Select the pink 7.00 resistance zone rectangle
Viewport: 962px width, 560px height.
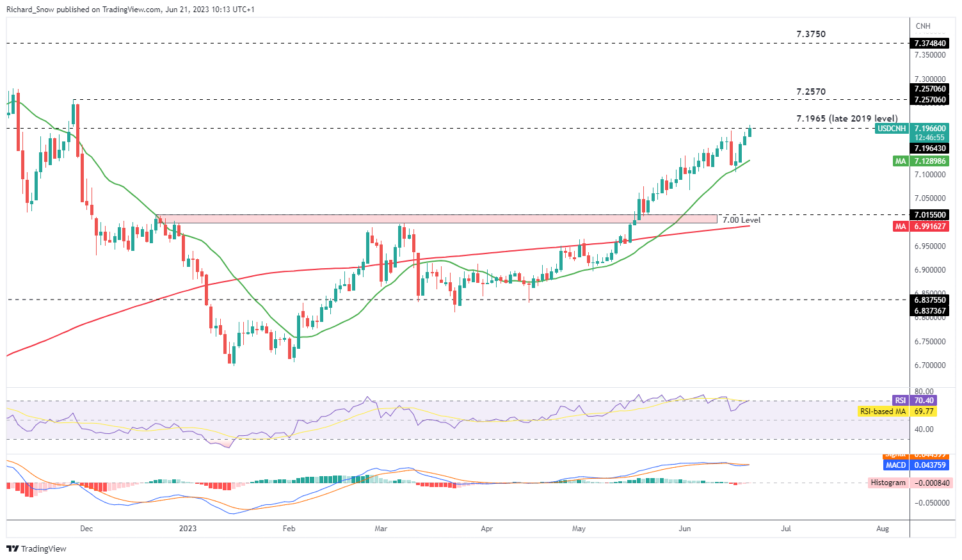(x=437, y=219)
